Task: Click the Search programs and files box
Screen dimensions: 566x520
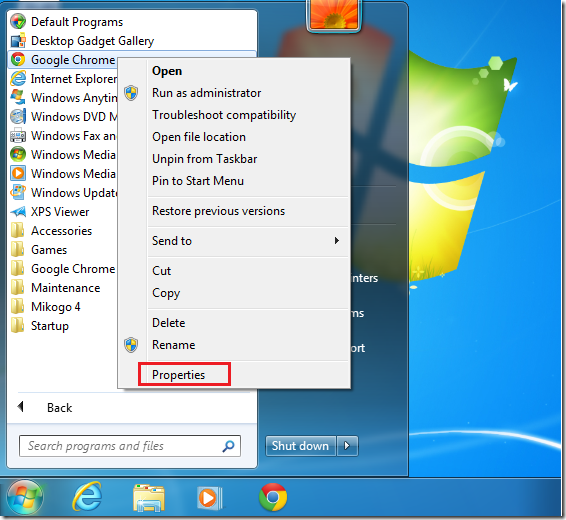Action: pyautogui.click(x=130, y=446)
